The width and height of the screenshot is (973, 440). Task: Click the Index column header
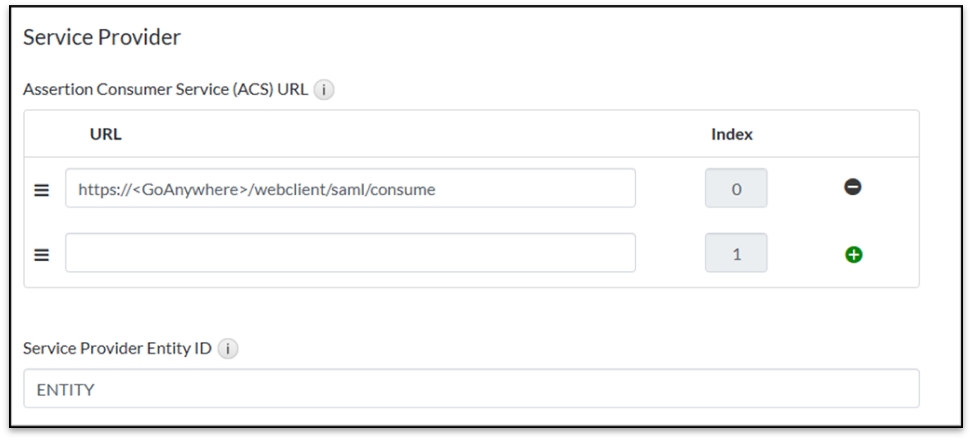[732, 134]
